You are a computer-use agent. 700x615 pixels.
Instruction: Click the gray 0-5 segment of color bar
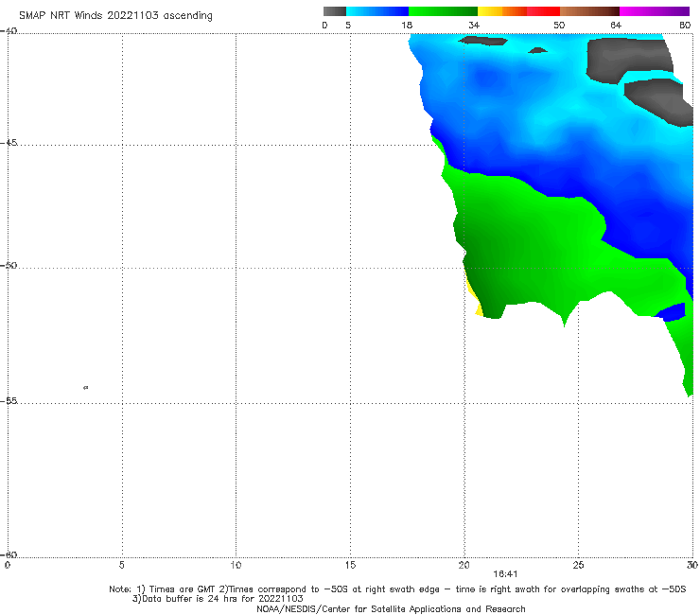pos(335,11)
